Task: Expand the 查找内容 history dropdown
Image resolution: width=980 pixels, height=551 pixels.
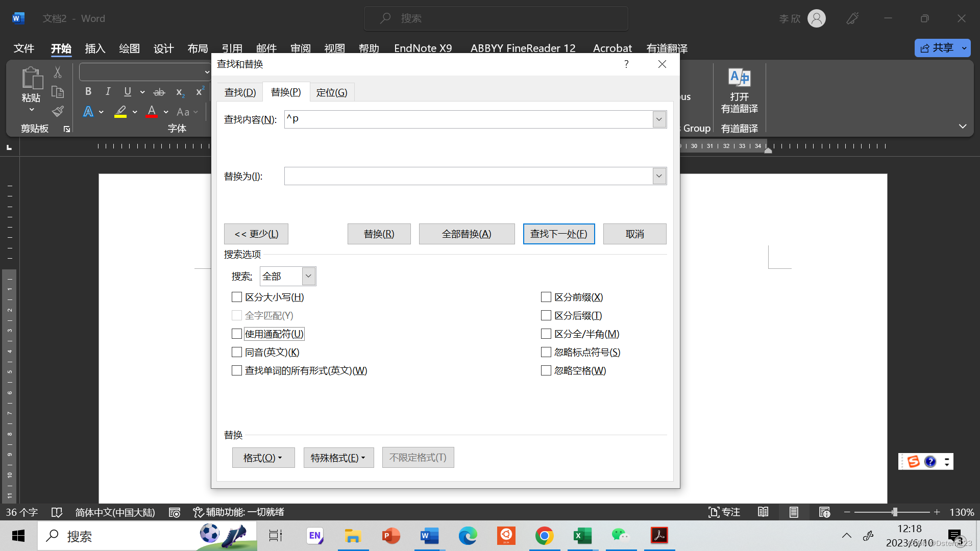Action: (x=659, y=119)
